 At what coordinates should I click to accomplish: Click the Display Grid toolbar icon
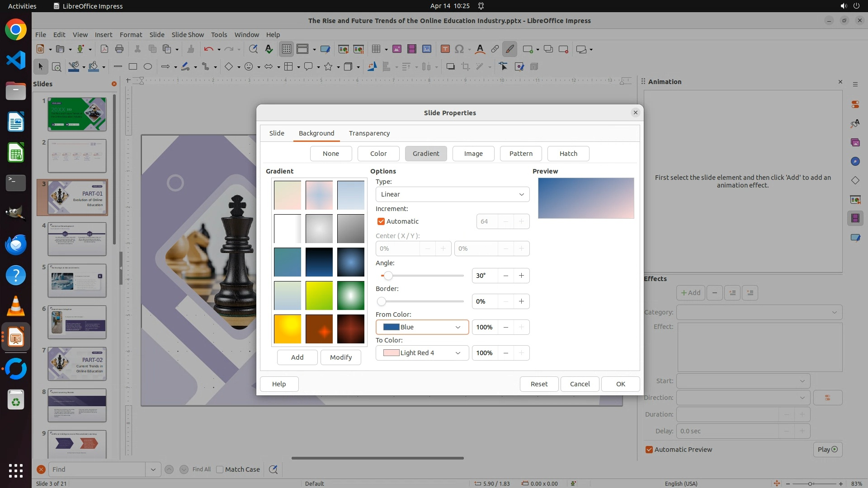[287, 49]
